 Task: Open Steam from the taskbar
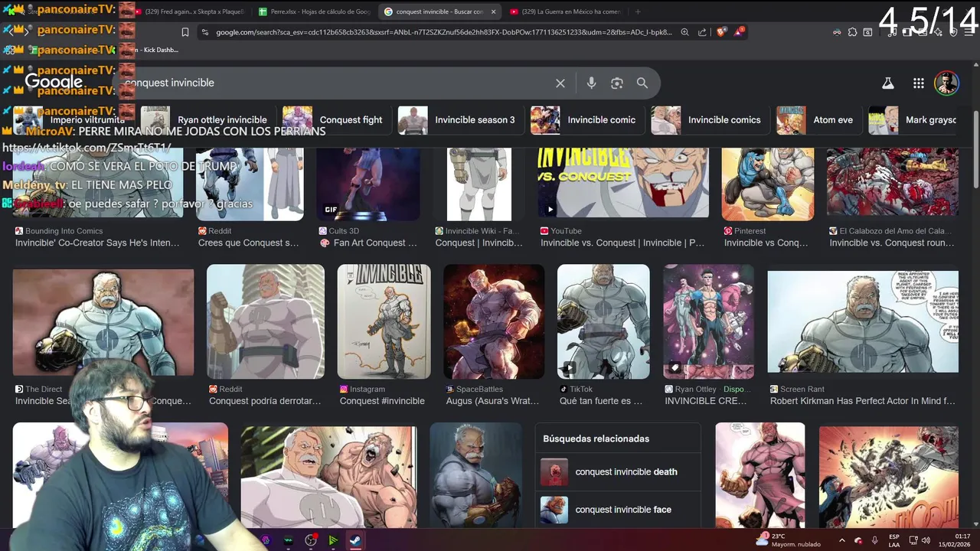click(356, 540)
